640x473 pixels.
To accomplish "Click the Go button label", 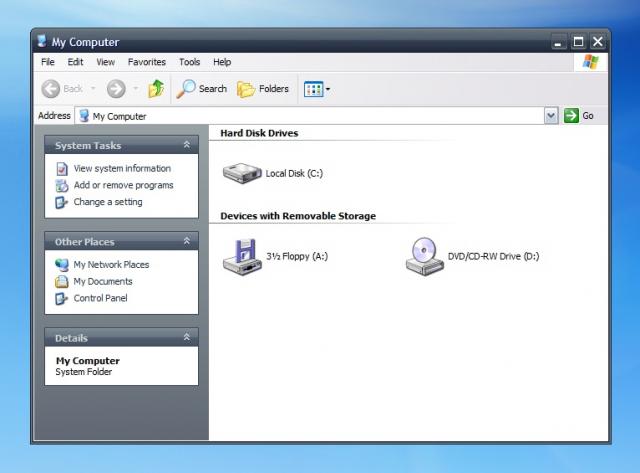I will pyautogui.click(x=588, y=116).
